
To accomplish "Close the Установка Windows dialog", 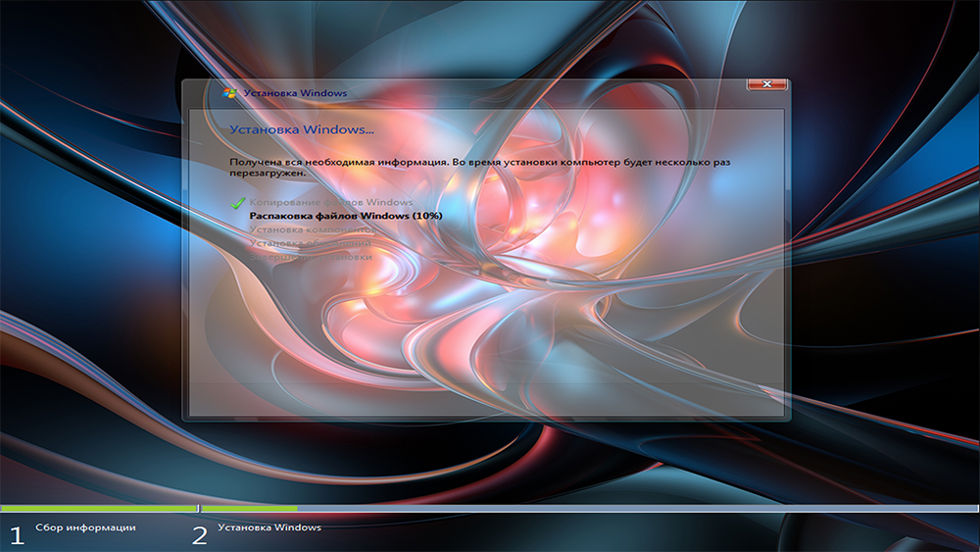I will (x=767, y=84).
